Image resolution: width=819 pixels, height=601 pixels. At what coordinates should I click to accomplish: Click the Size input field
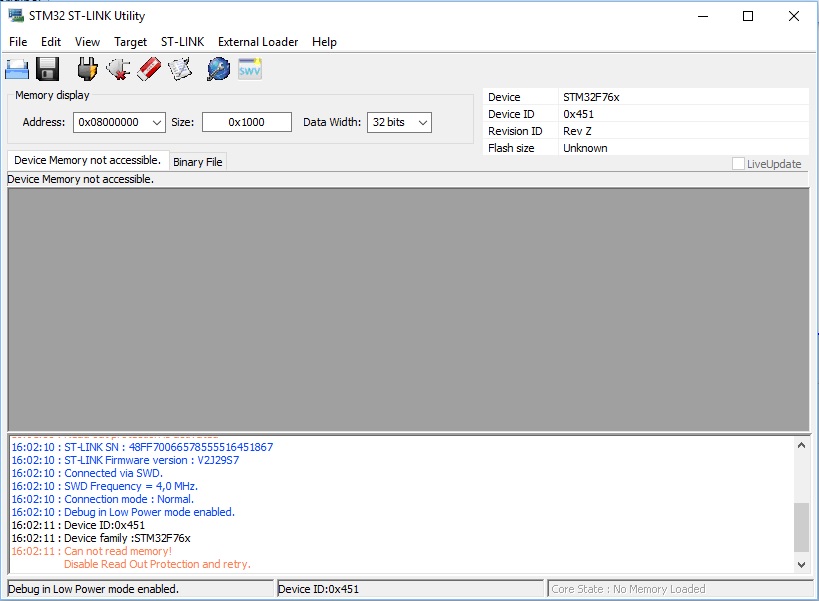coord(247,122)
